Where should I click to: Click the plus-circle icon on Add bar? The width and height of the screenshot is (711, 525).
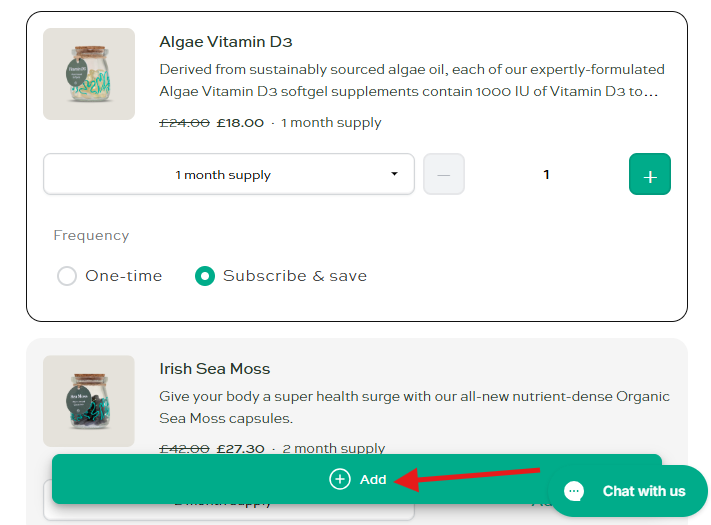click(340, 479)
